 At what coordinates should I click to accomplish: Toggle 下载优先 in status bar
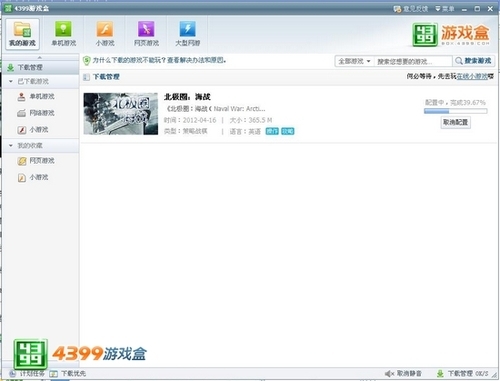(68, 374)
